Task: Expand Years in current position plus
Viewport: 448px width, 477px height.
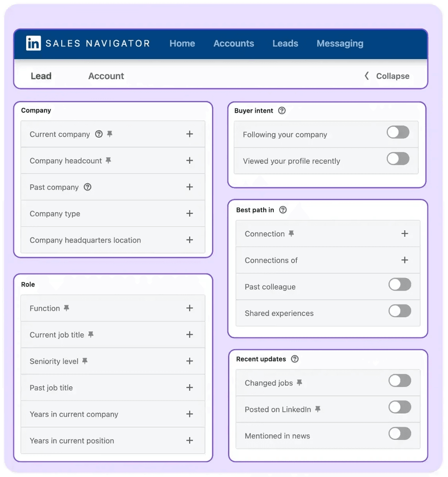Action: point(189,441)
